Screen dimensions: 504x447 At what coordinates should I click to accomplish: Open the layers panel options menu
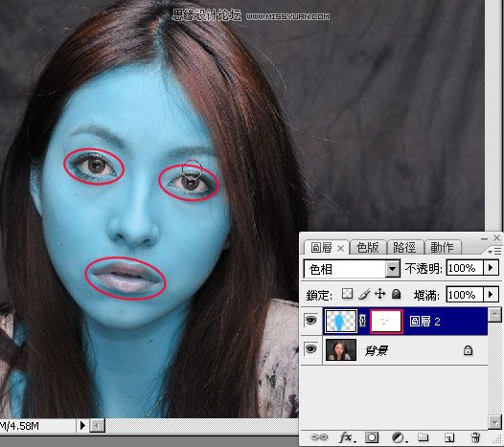pyautogui.click(x=494, y=251)
